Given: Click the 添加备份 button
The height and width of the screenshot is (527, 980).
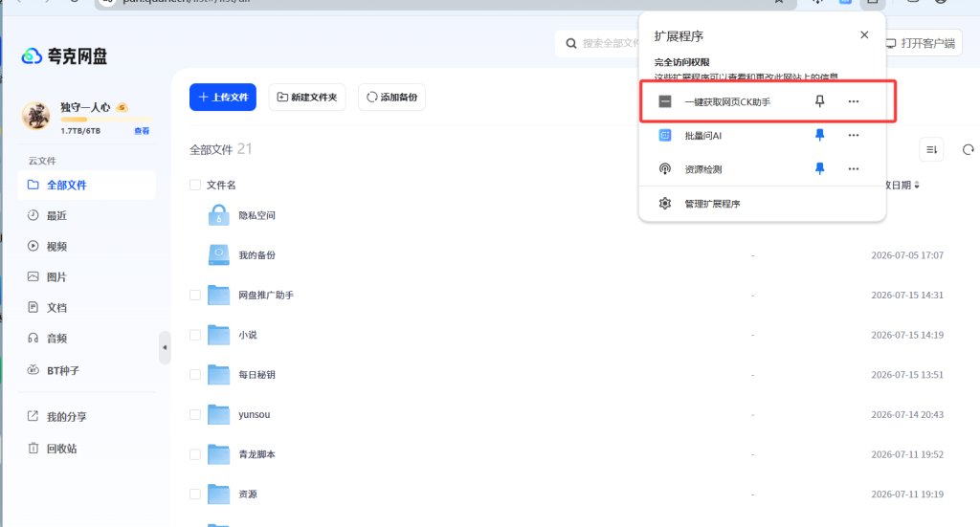Looking at the screenshot, I should tap(391, 97).
